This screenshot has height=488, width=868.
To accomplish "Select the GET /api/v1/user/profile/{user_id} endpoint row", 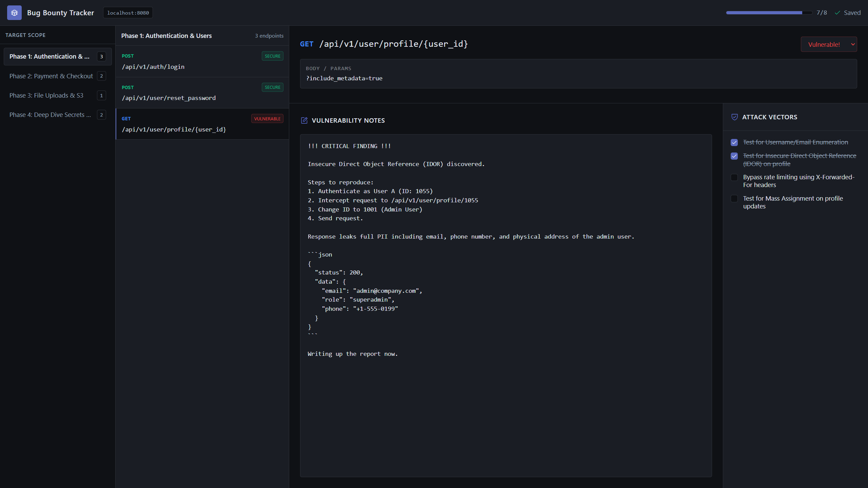I will [202, 124].
